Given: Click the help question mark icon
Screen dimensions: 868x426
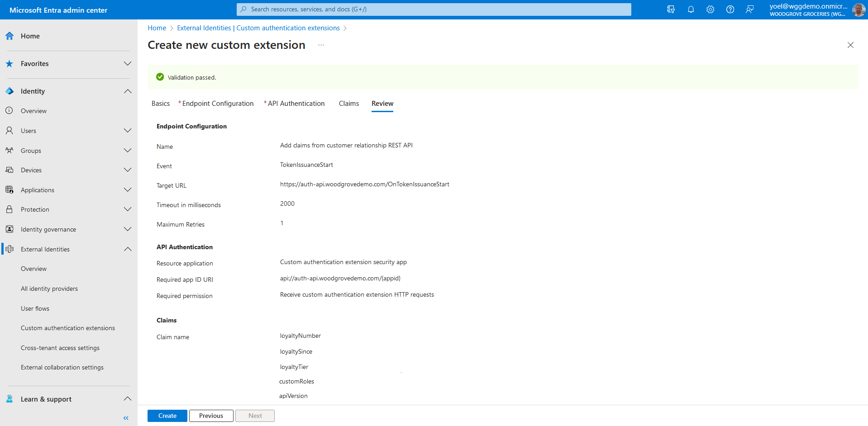Looking at the screenshot, I should coord(730,9).
